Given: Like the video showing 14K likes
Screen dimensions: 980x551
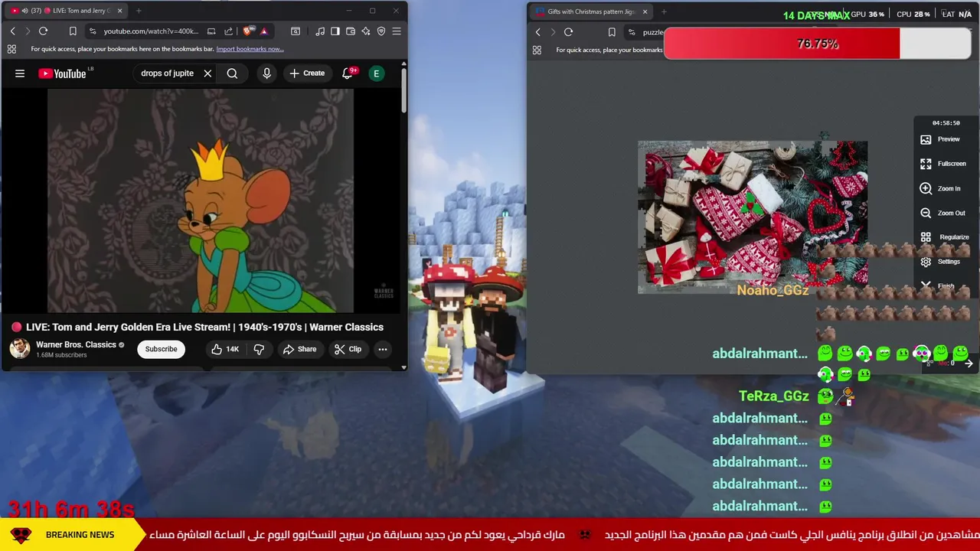Looking at the screenshot, I should coord(225,349).
